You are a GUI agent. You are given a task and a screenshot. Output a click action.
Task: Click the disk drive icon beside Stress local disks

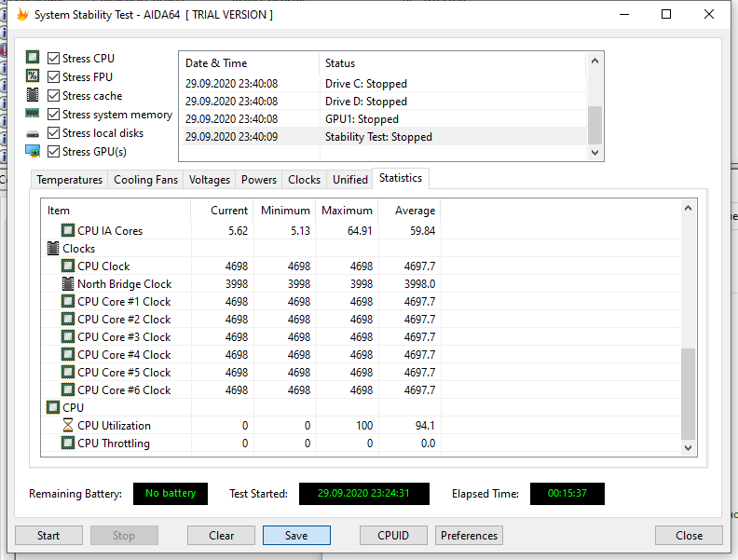(33, 134)
